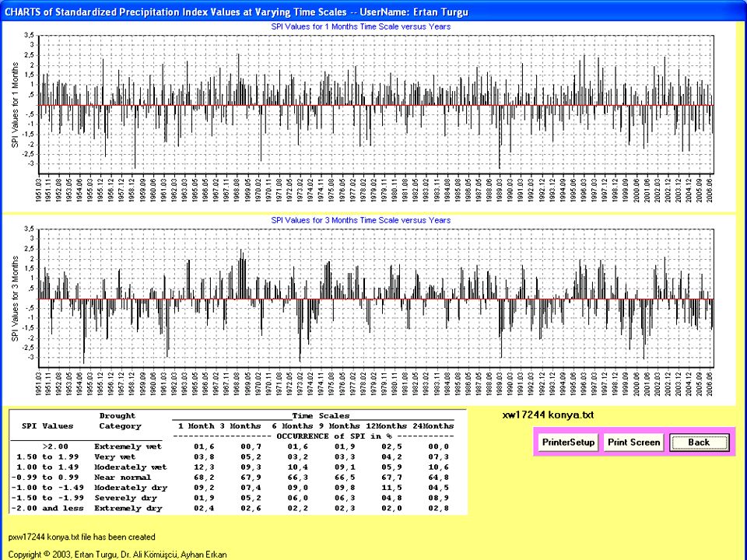Click the 3 Months time scale chart plot
This screenshot has width=747, height=560.
coord(376,298)
